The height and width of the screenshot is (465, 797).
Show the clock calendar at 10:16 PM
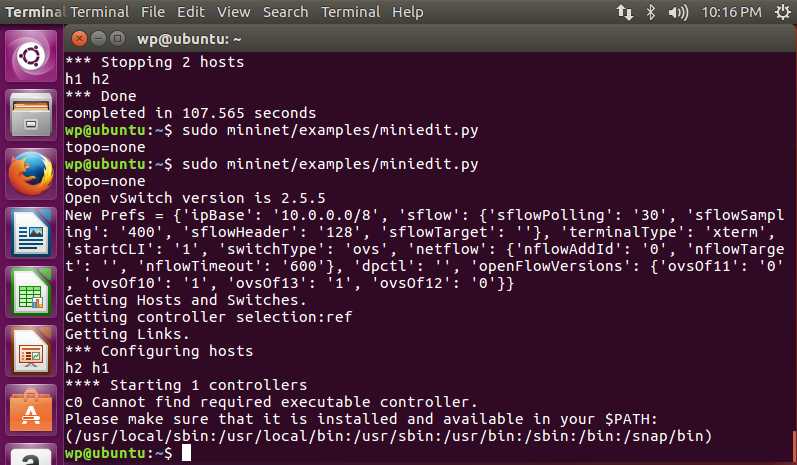[731, 12]
